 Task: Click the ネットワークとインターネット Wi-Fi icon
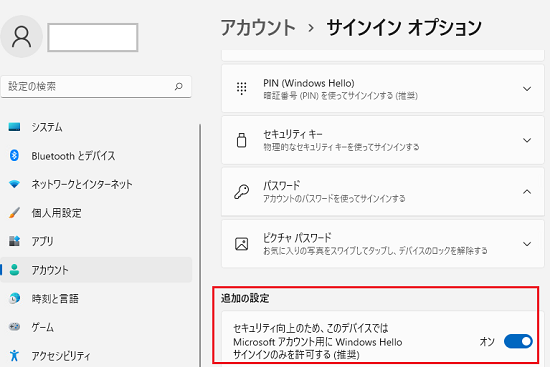point(14,184)
